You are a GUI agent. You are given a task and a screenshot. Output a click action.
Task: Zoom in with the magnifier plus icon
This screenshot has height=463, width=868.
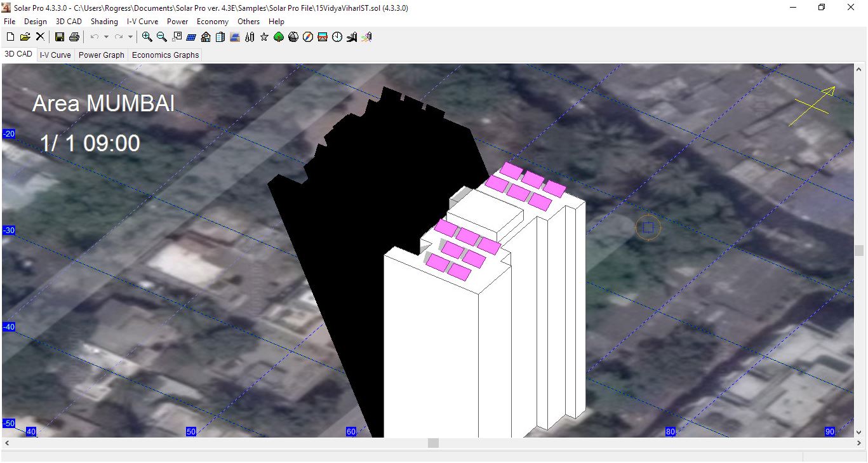[x=147, y=37]
